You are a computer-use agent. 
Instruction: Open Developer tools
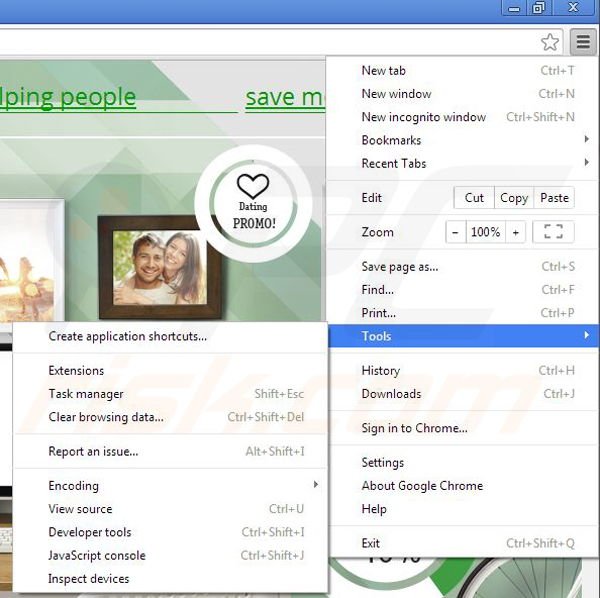170,532
